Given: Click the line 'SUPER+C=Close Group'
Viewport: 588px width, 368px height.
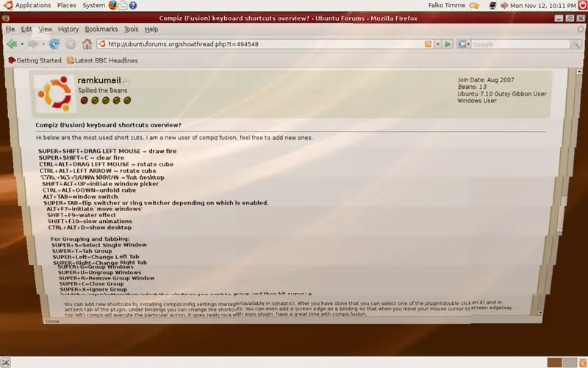Looking at the screenshot, I should 91,283.
